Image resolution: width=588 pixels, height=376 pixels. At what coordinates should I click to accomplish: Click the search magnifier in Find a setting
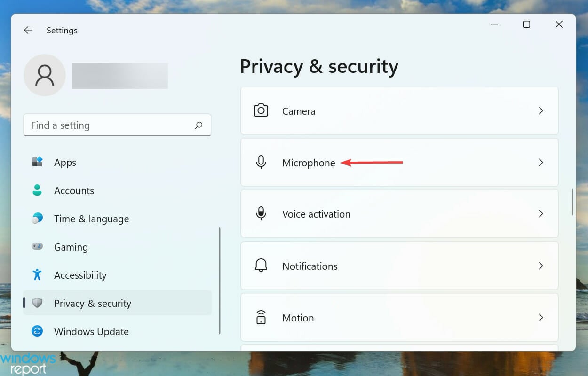point(199,125)
